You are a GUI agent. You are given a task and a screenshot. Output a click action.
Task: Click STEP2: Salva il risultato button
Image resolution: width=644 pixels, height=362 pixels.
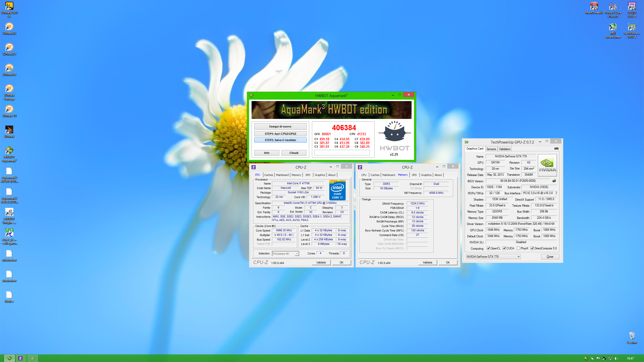(280, 140)
